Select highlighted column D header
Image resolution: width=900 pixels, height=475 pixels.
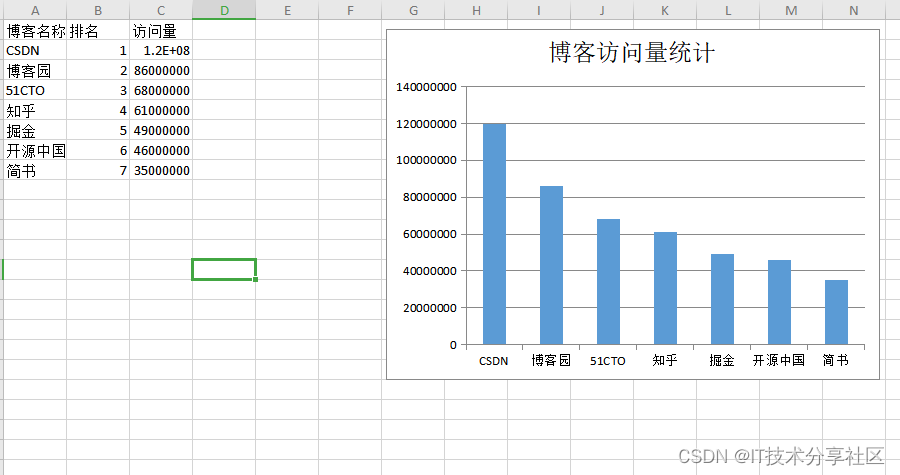[x=224, y=10]
